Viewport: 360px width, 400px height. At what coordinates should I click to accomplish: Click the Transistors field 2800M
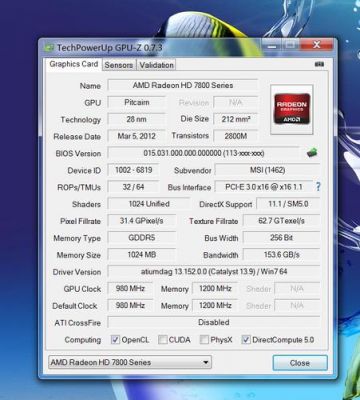236,136
